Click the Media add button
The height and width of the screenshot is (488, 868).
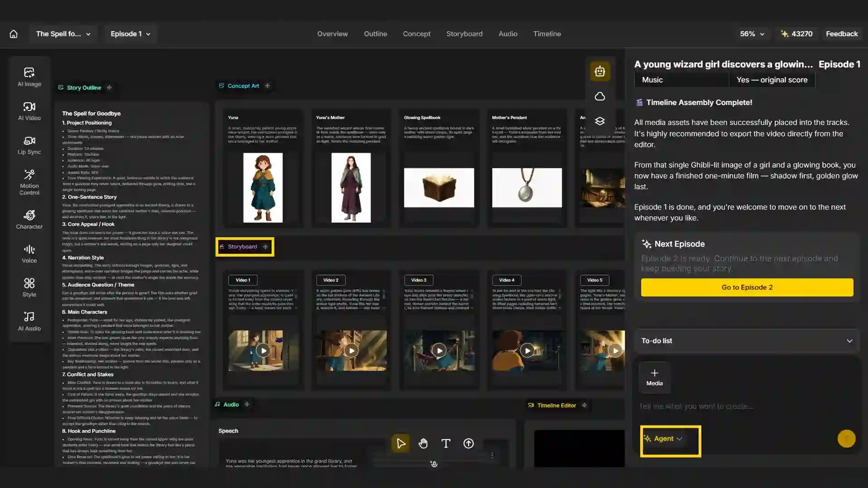[x=654, y=377]
